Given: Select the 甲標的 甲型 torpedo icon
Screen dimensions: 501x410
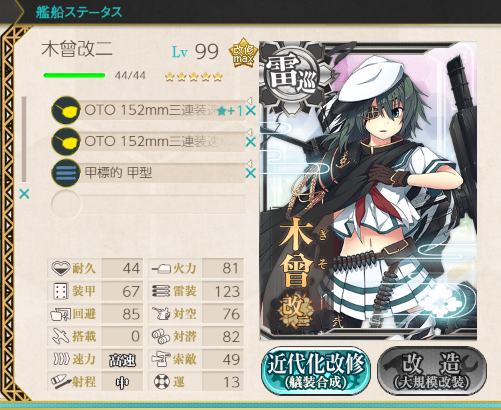Looking at the screenshot, I should point(66,173).
